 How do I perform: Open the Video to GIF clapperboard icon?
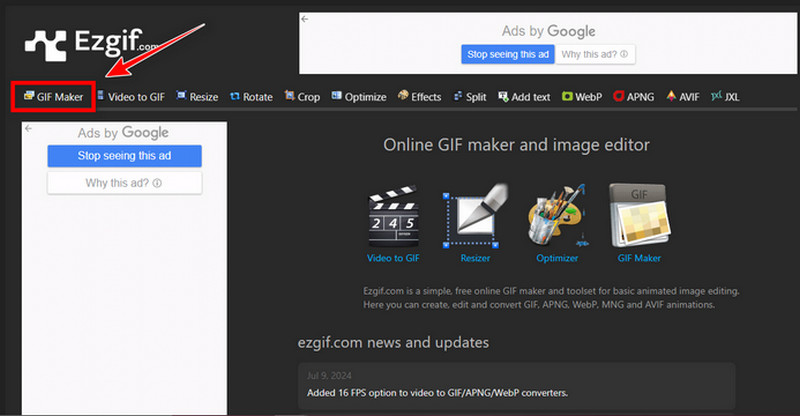[393, 214]
